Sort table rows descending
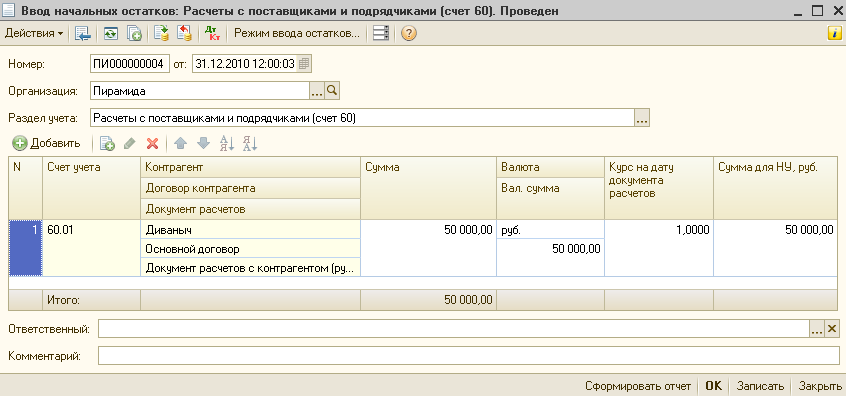This screenshot has width=846, height=396. tap(250, 144)
